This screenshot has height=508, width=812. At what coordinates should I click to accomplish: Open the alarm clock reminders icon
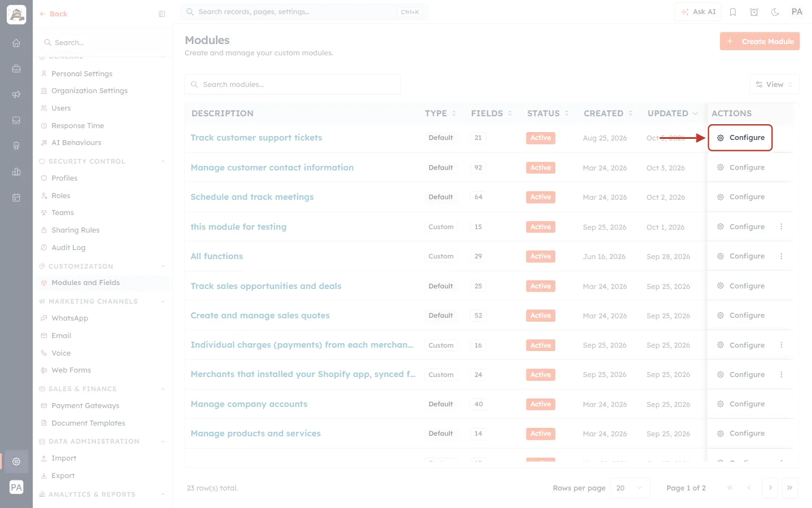click(x=754, y=12)
